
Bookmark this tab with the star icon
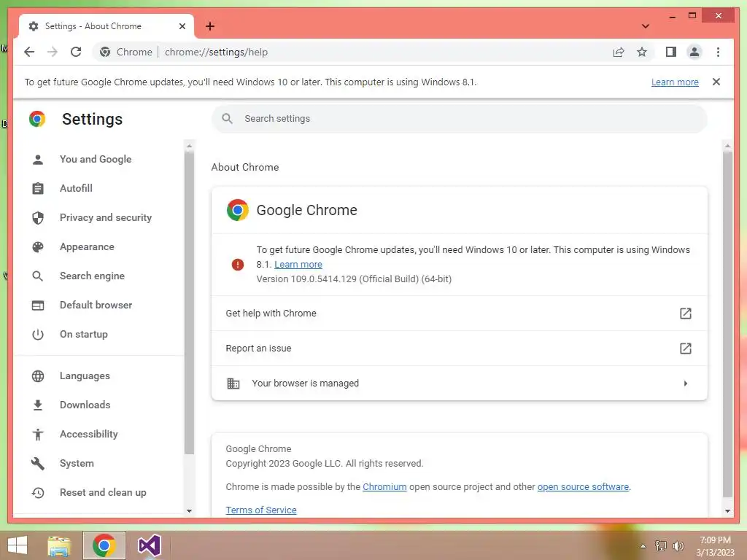pos(642,52)
